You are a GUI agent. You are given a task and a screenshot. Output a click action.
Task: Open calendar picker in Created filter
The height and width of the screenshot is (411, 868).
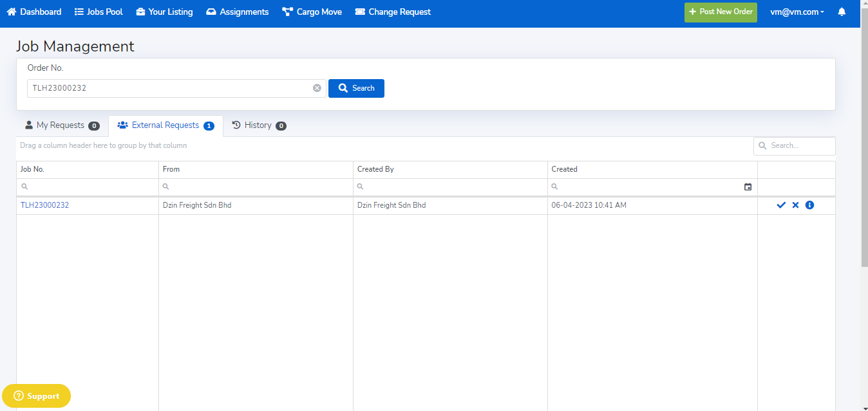[748, 187]
